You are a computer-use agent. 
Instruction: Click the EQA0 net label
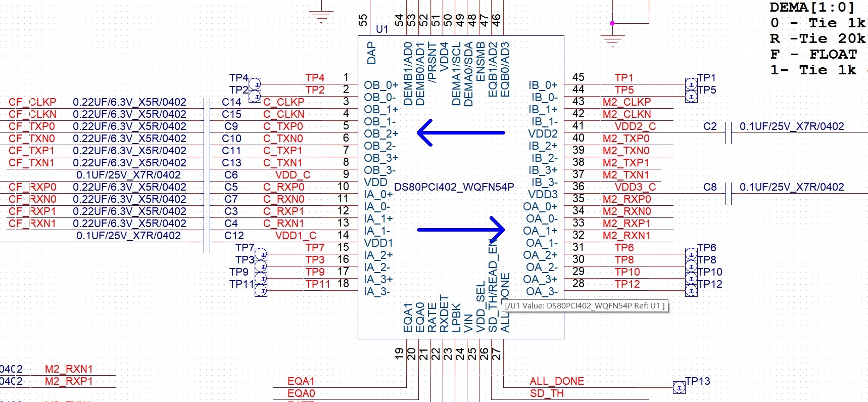click(301, 393)
